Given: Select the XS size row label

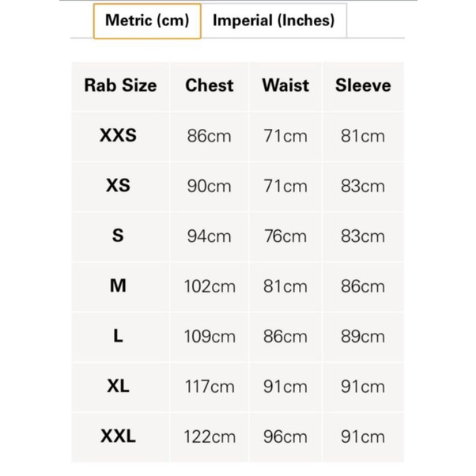Looking at the screenshot, I should click(118, 186).
